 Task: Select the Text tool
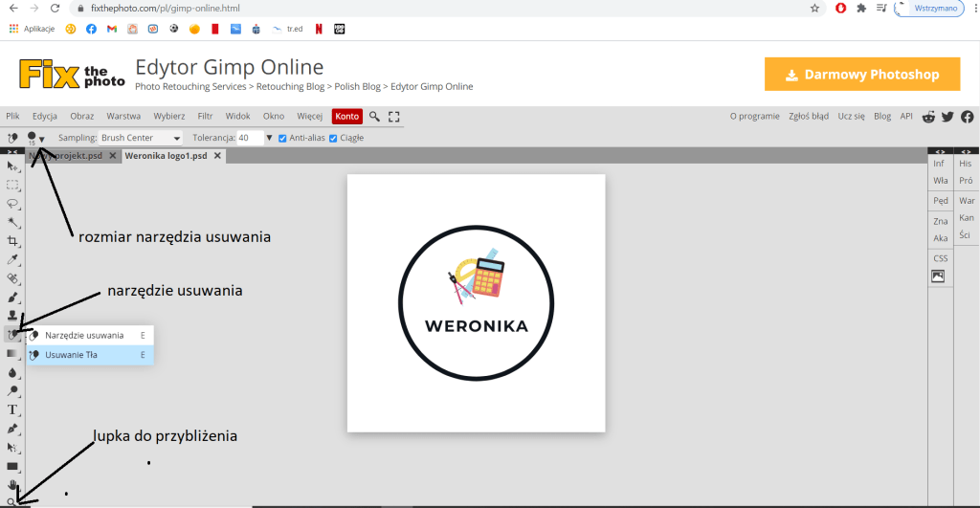point(13,409)
